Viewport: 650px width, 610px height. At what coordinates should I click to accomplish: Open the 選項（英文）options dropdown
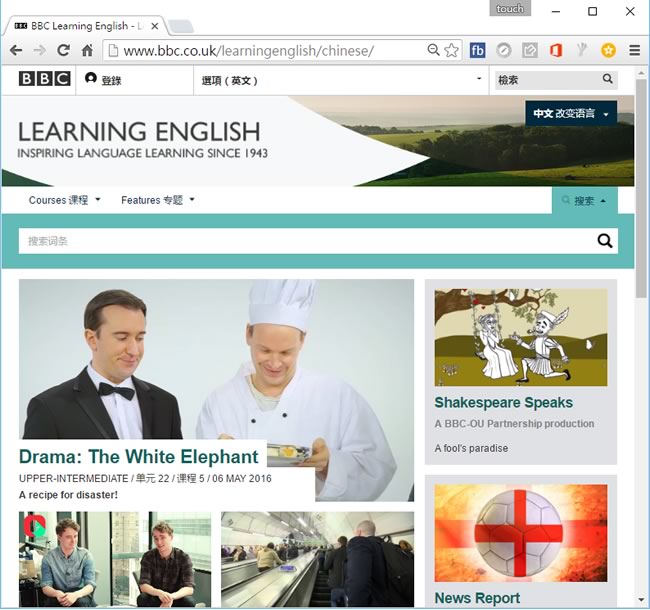coord(340,80)
